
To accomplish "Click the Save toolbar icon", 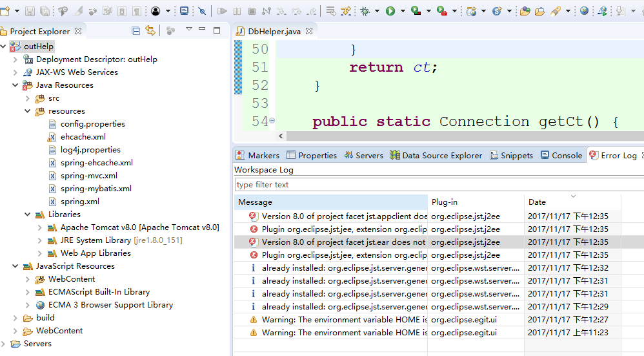I will click(x=30, y=11).
